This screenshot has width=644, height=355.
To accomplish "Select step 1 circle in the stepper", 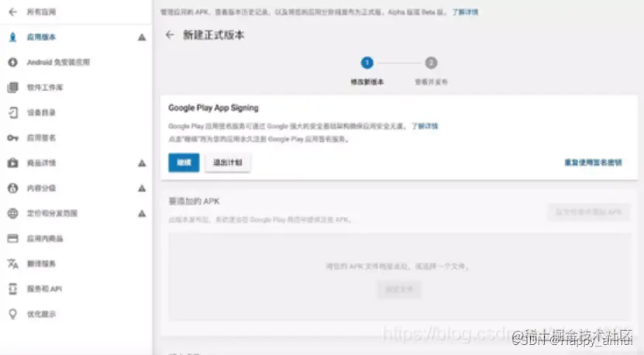I will [367, 63].
